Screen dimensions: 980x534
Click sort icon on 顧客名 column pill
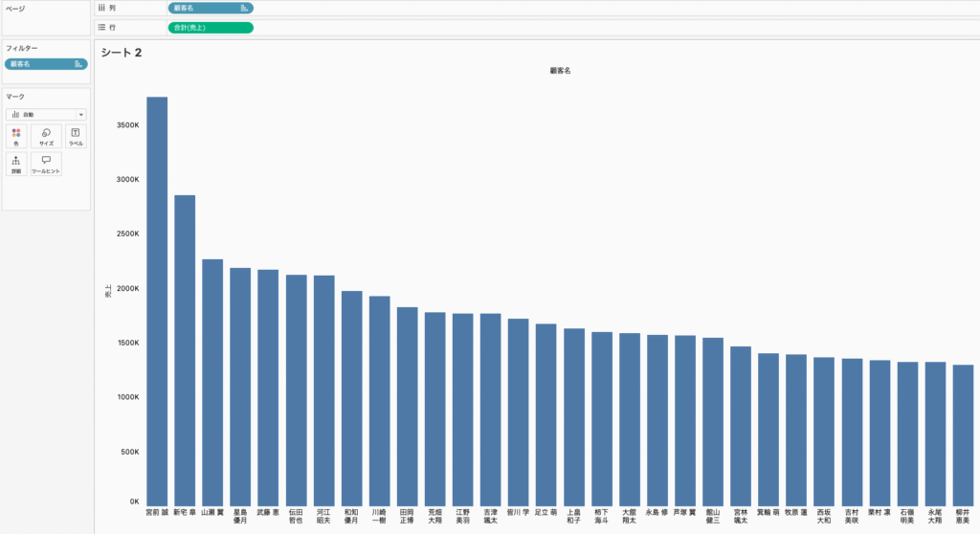click(x=244, y=8)
